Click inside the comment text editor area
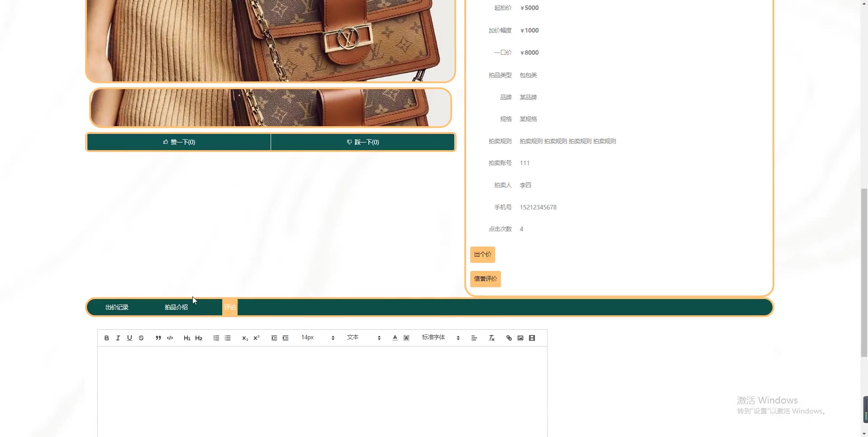The image size is (868, 437). (322, 392)
